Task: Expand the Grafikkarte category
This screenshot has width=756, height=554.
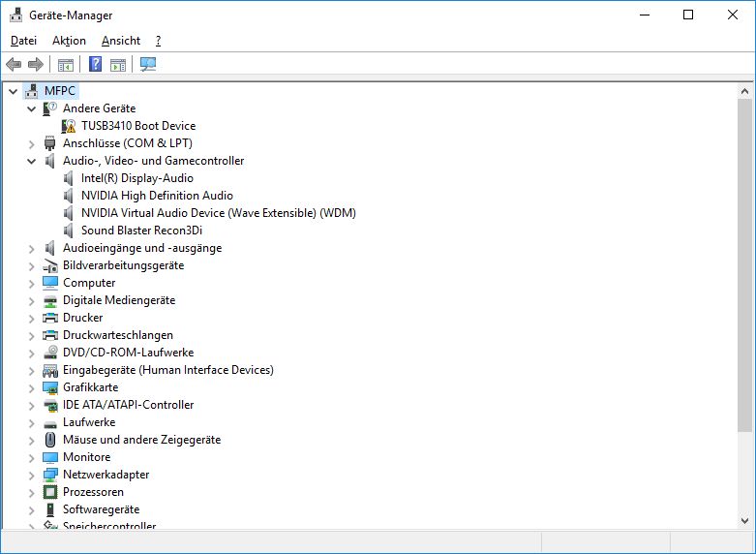Action: click(31, 388)
